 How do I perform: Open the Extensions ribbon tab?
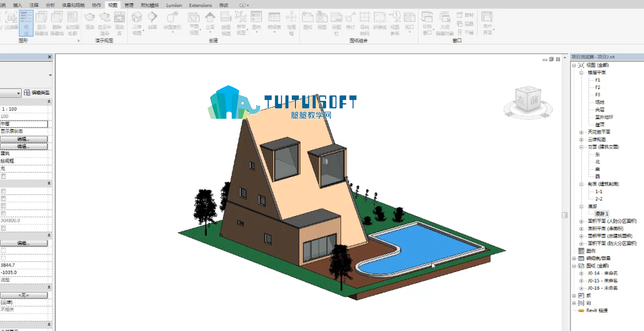click(200, 5)
